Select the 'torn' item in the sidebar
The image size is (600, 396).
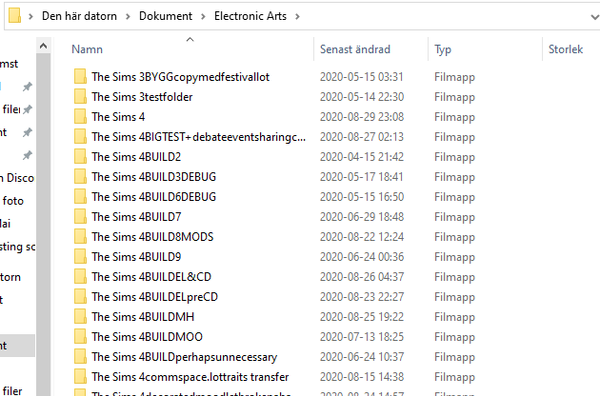tap(10, 277)
